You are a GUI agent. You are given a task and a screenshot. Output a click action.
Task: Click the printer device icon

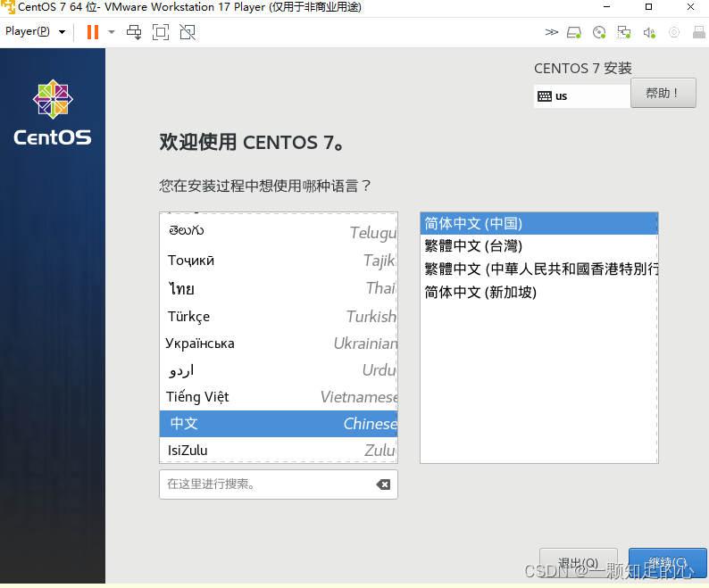point(699,32)
